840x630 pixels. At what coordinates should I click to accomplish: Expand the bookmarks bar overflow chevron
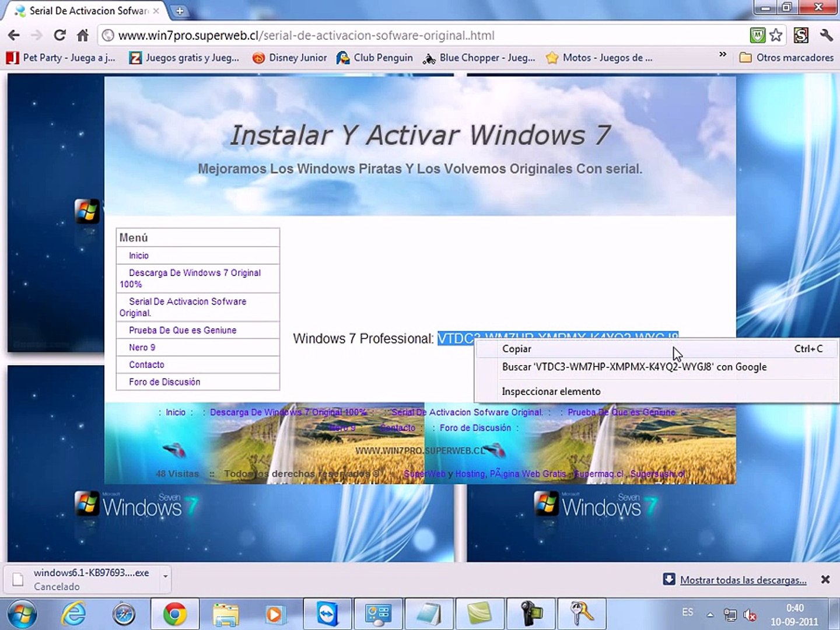[723, 55]
